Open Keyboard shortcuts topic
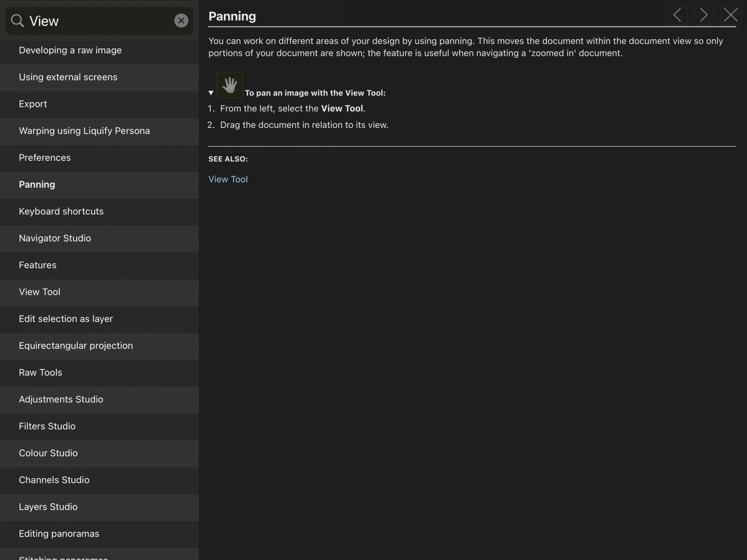Viewport: 747px width, 560px height. [61, 212]
